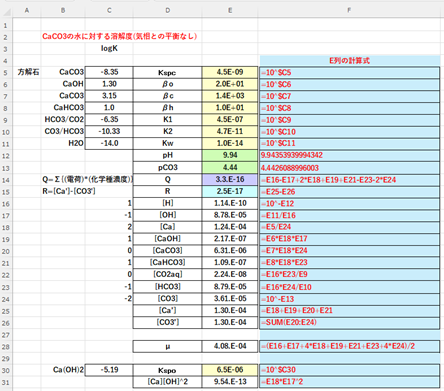Image resolution: width=444 pixels, height=391 pixels.
Task: Select the βc label cell
Action: tap(167, 96)
